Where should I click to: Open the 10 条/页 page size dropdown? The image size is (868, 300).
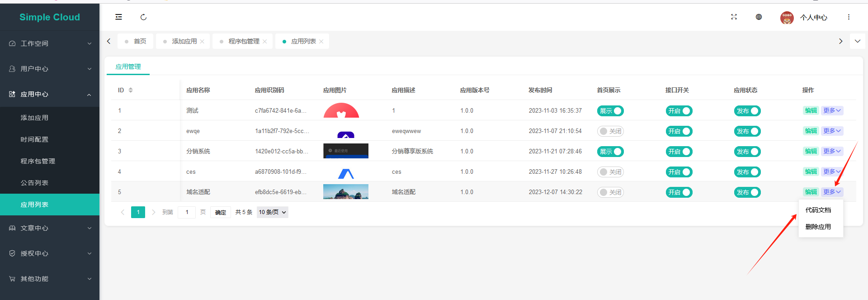click(272, 212)
